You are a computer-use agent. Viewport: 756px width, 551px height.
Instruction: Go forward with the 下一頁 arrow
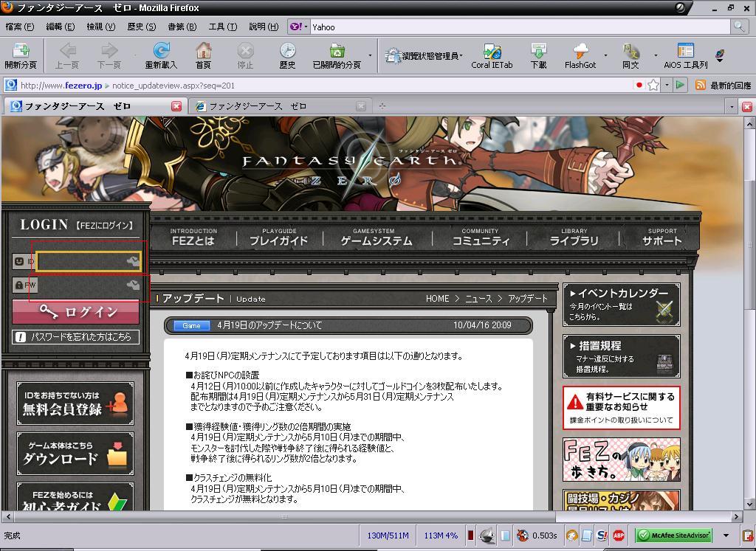pos(109,56)
